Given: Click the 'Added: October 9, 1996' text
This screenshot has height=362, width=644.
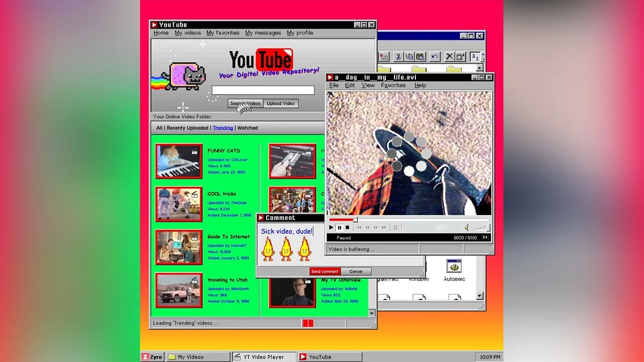Looking at the screenshot, I should click(x=230, y=302).
